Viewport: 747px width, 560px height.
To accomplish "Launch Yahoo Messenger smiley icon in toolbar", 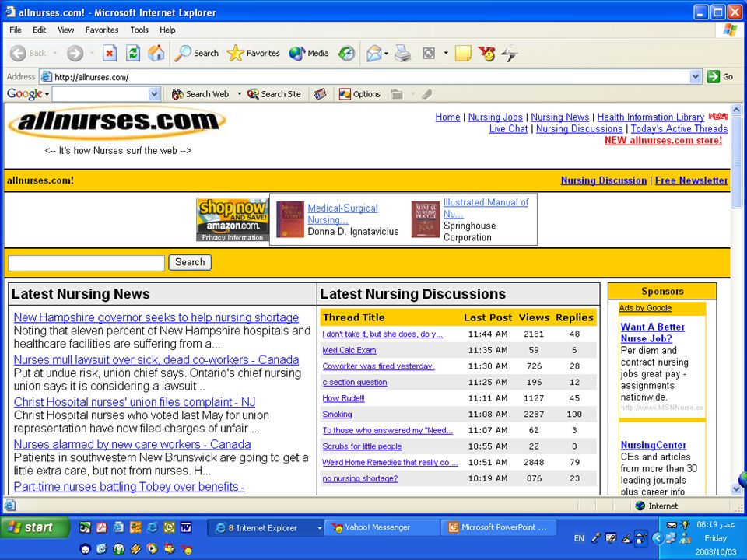I will tap(486, 54).
